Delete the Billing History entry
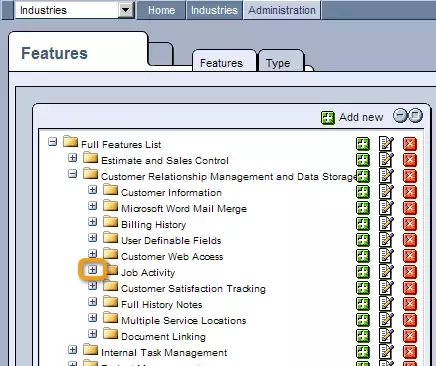The image size is (436, 366). click(x=410, y=224)
